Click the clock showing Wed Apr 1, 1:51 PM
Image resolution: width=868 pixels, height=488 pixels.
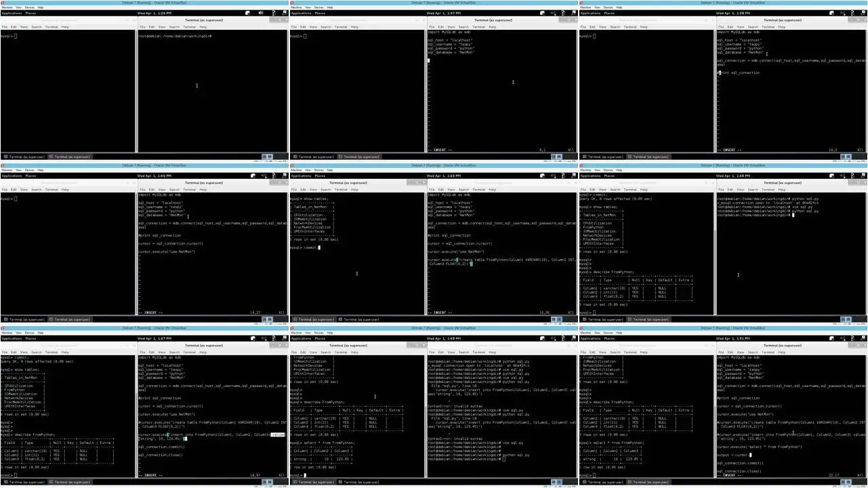point(733,338)
